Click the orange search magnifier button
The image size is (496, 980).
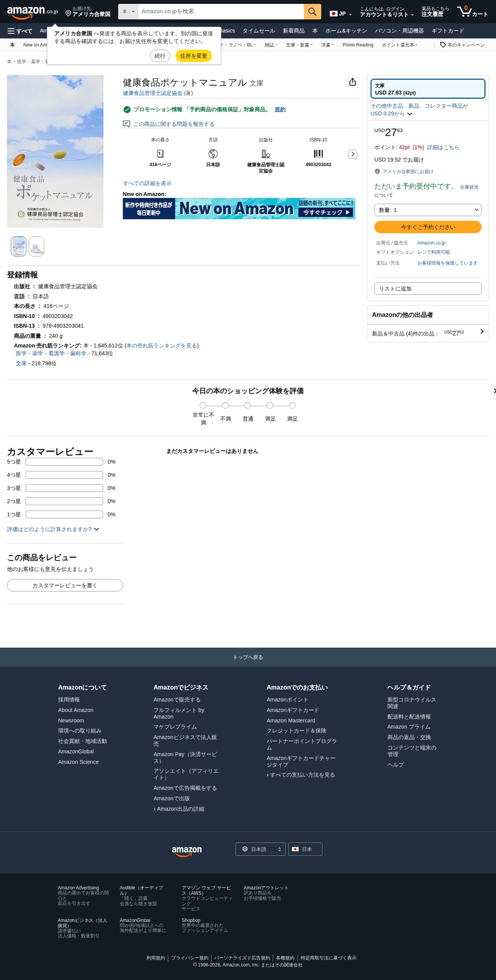point(312,12)
